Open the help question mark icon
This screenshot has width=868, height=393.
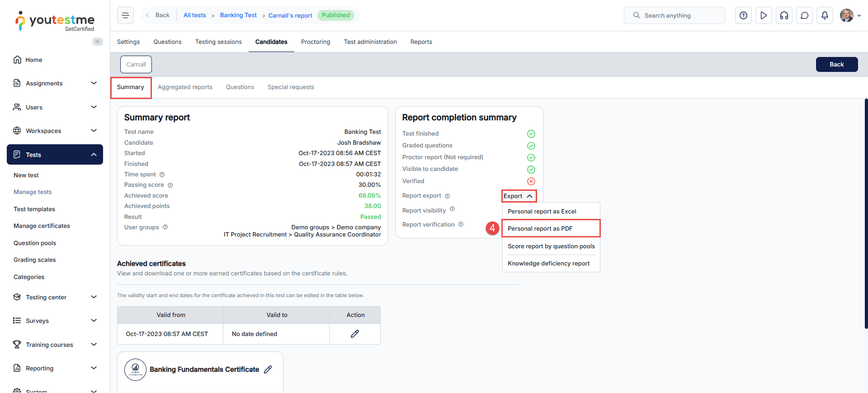pyautogui.click(x=743, y=15)
